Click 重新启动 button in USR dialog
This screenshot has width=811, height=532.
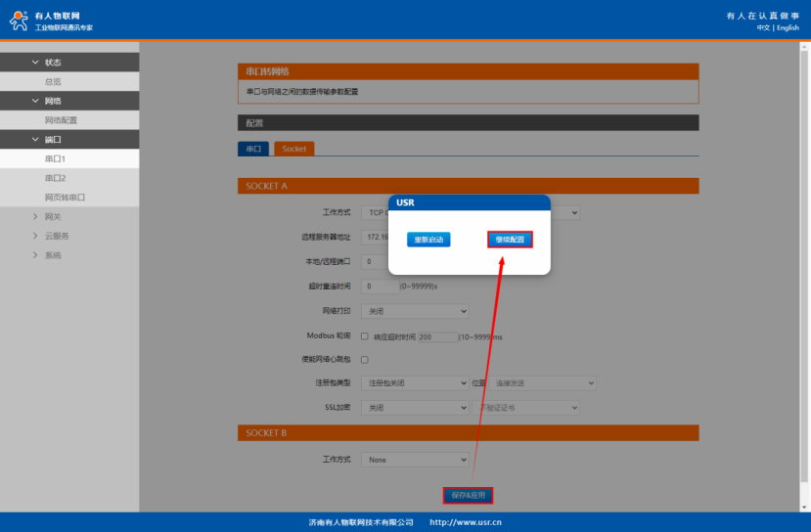tap(428, 240)
